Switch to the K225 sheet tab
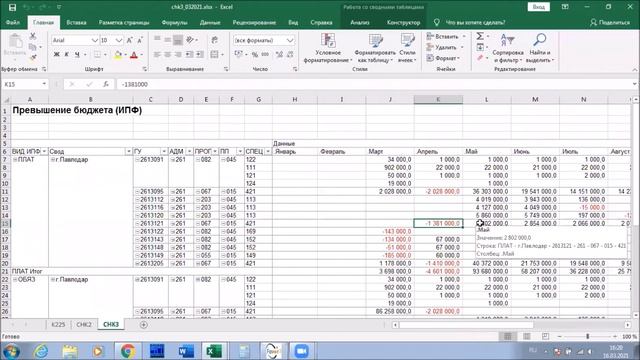 (58, 325)
